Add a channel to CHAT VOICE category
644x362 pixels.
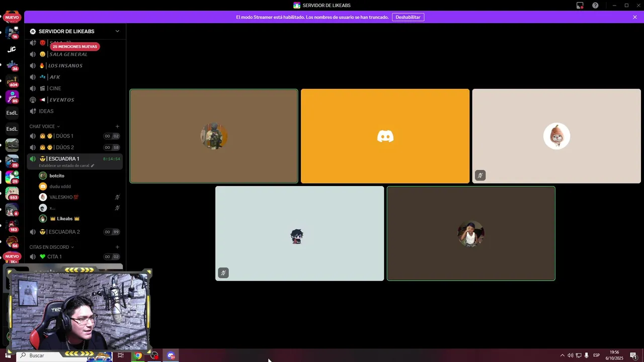coord(117,127)
